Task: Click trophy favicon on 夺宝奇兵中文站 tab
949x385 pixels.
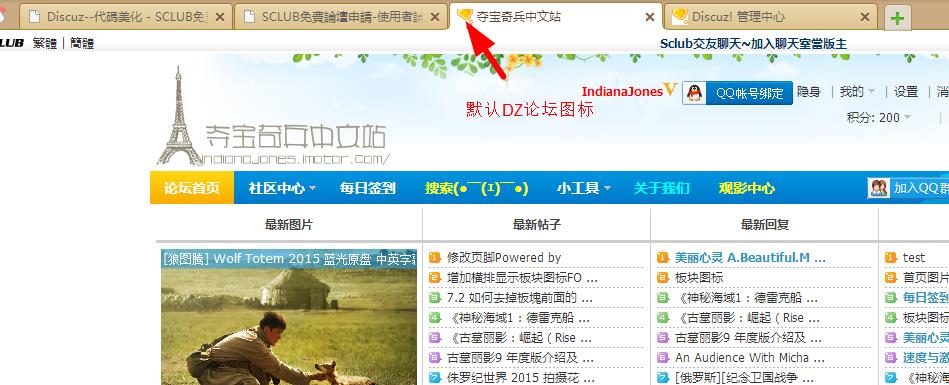Action: (x=464, y=16)
